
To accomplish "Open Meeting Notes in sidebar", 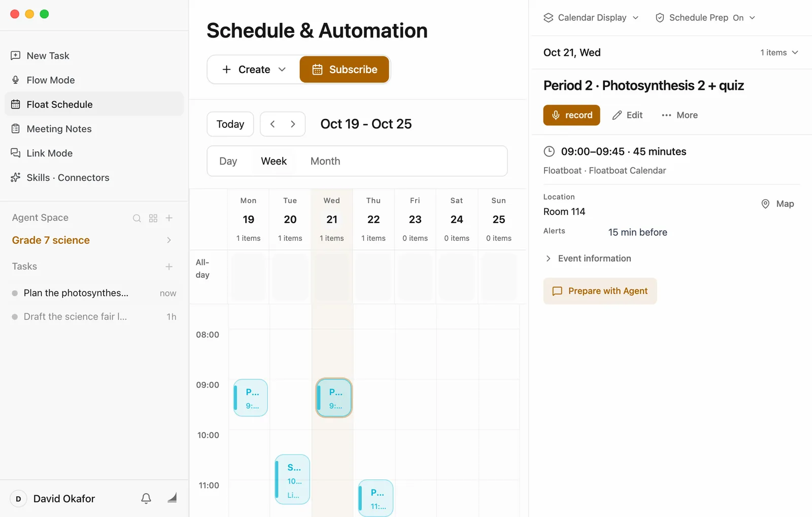I will [94, 129].
